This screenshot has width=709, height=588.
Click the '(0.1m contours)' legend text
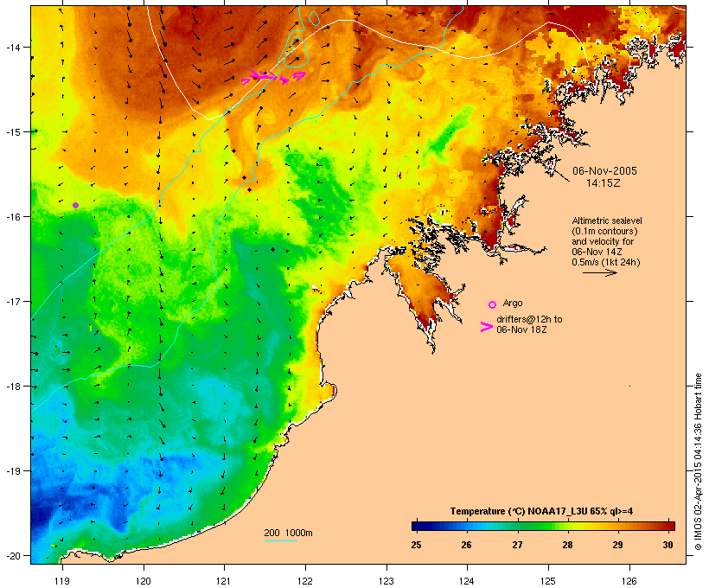pos(604,231)
